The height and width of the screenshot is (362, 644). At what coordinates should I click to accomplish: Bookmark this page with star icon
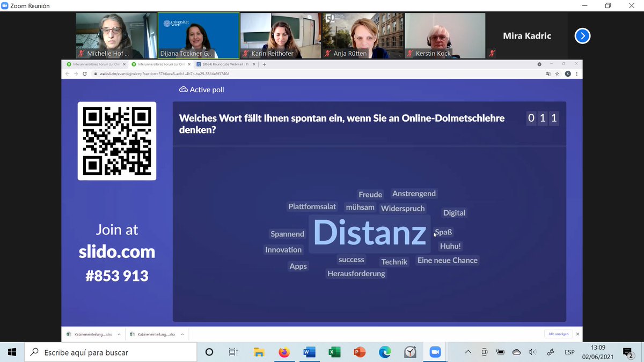(557, 73)
